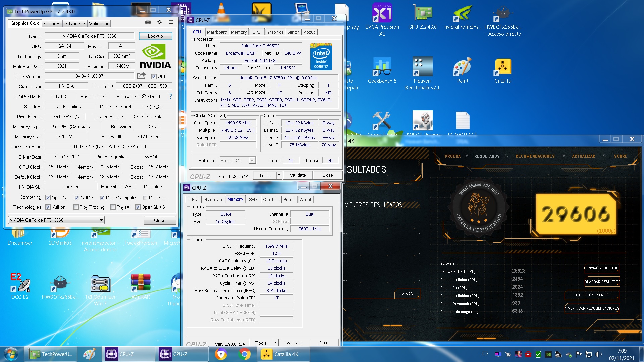644x362 pixels.
Task: Toggle the Ray Tracing checkbox
Action: pyautogui.click(x=76, y=207)
